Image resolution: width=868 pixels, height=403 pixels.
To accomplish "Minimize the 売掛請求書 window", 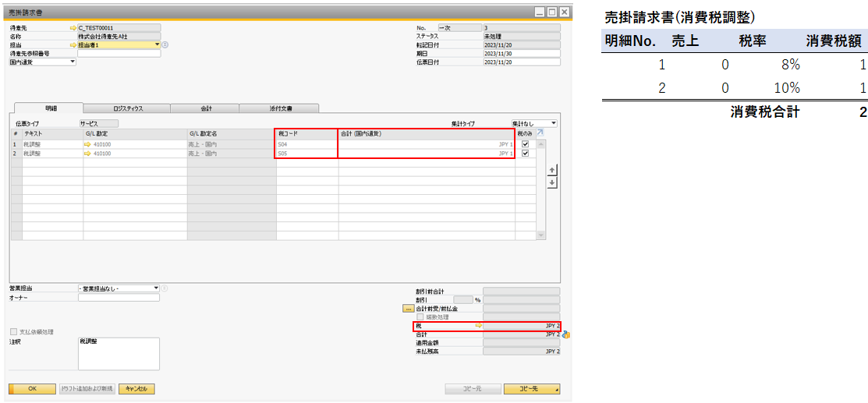I will tap(540, 12).
